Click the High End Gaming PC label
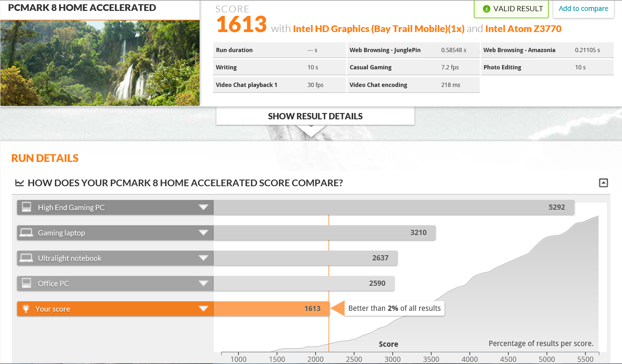The width and height of the screenshot is (622, 364). click(71, 208)
